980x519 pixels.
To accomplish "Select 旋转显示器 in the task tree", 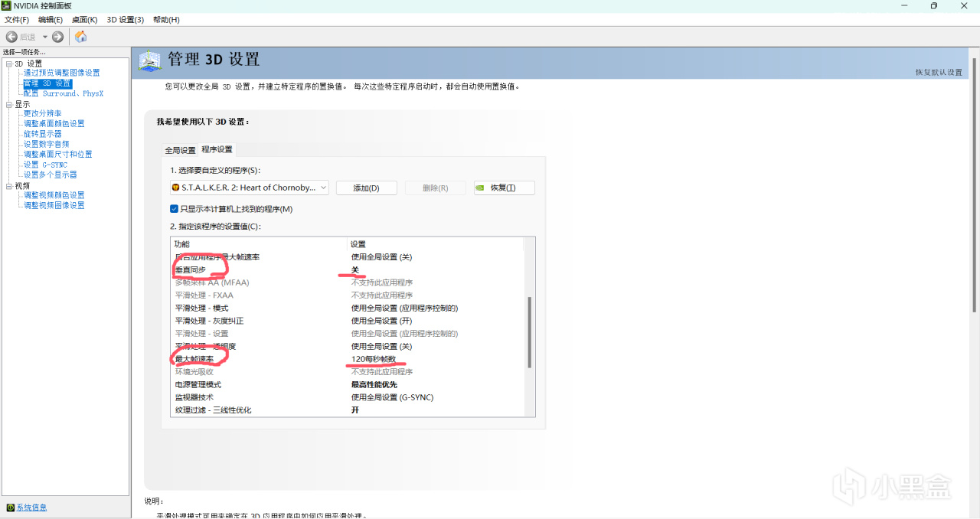I will point(42,134).
